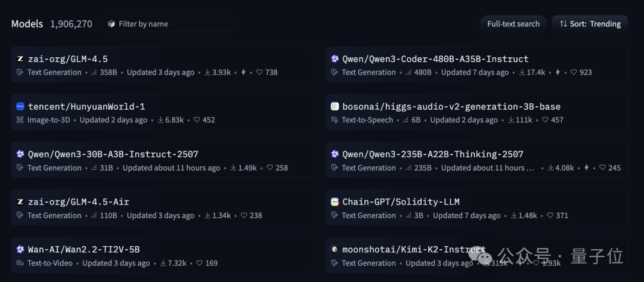The height and width of the screenshot is (282, 644).
Task: Click 111k downloads on higgs-audio card
Action: [x=524, y=120]
